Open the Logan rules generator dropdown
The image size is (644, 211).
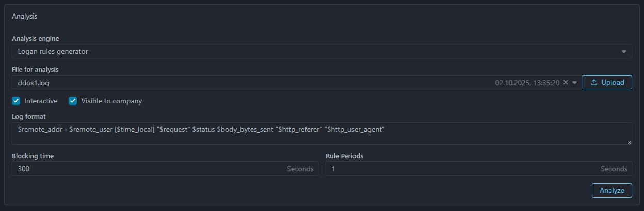click(310, 51)
